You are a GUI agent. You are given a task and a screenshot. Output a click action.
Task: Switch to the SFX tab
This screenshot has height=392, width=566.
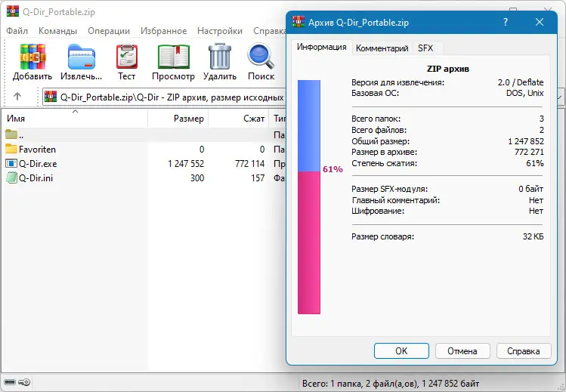(425, 48)
